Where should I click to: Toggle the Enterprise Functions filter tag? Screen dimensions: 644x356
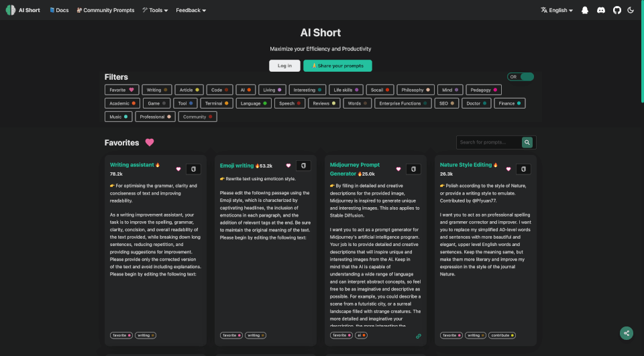coord(403,103)
